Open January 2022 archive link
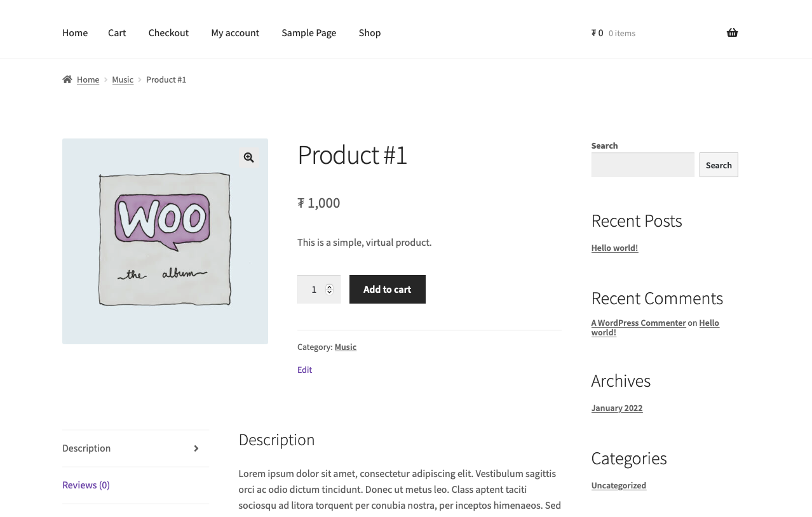 point(617,408)
